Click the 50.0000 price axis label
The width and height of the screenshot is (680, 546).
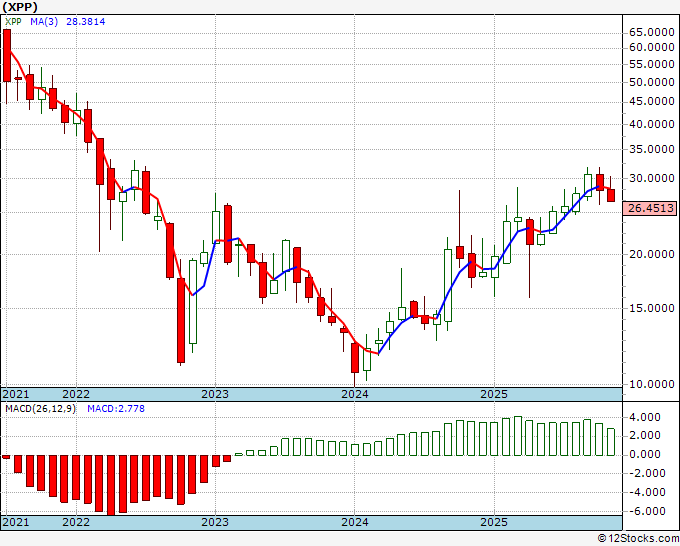(651, 82)
